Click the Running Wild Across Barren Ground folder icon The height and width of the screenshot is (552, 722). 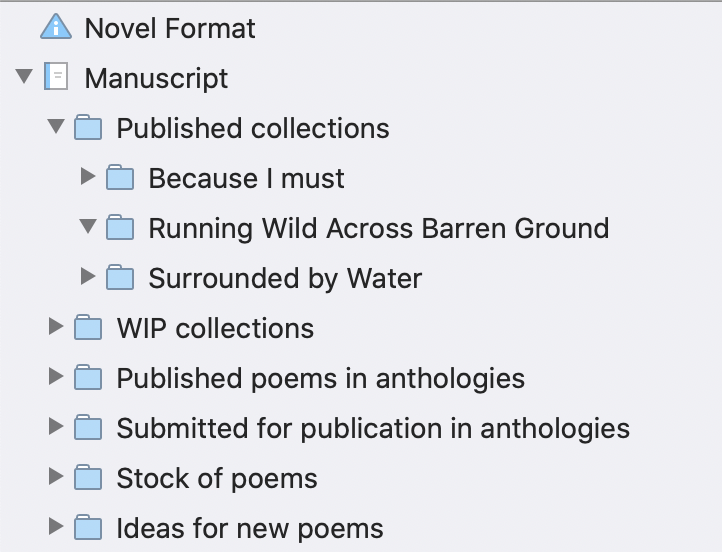pos(120,227)
